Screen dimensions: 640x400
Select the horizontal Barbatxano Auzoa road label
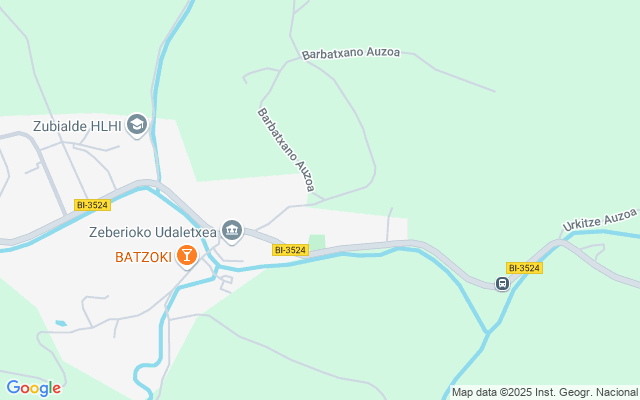351,53
